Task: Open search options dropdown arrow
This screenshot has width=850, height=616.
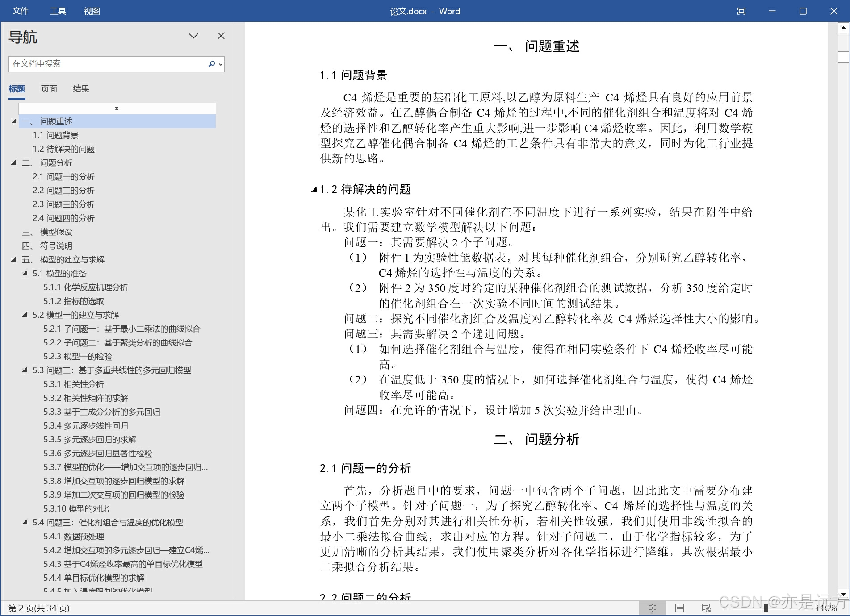Action: 220,64
